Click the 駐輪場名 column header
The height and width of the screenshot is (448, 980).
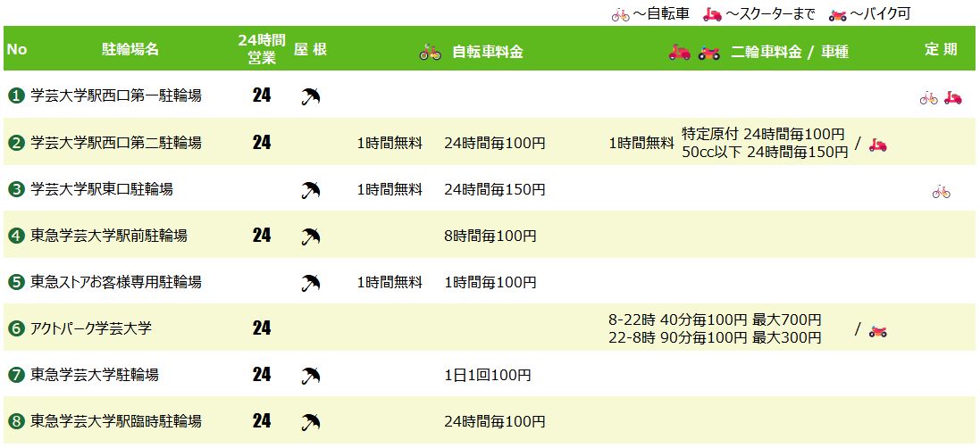pos(130,49)
